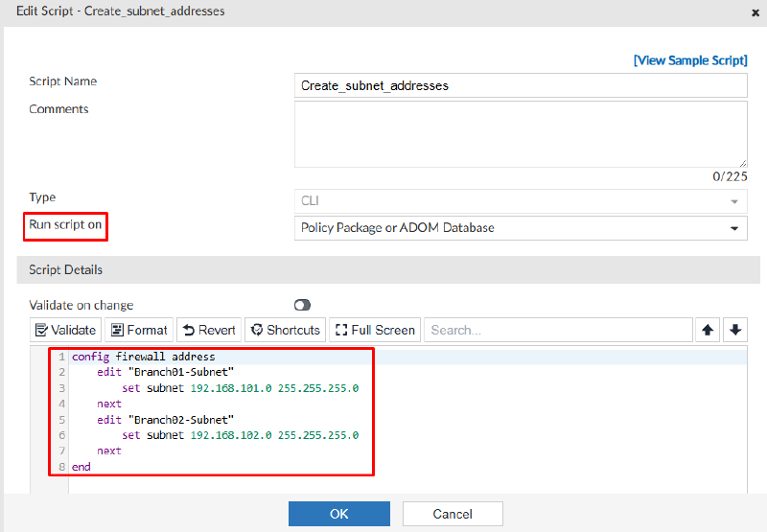Click the line 'edit "Branch02-Subnet"'

point(165,420)
